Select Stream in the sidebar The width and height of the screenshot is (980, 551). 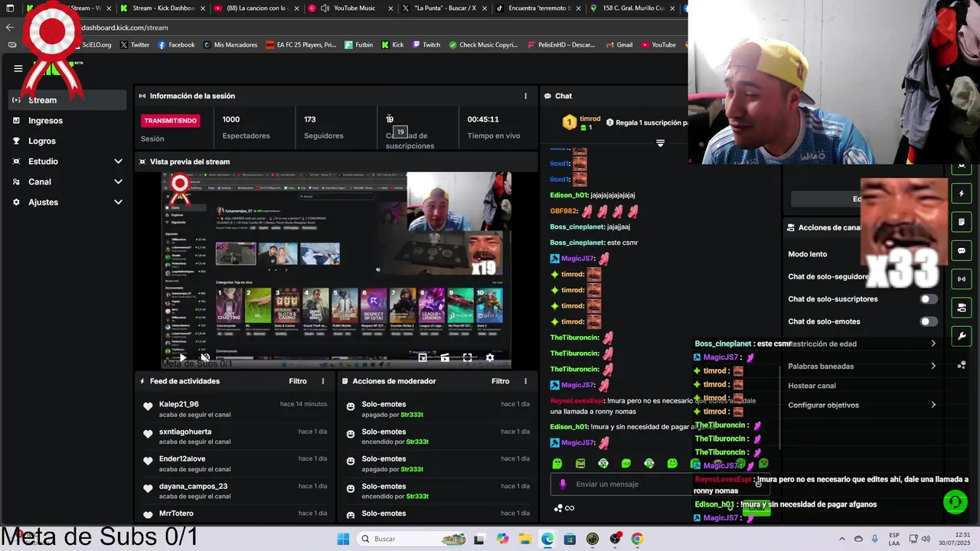point(67,100)
